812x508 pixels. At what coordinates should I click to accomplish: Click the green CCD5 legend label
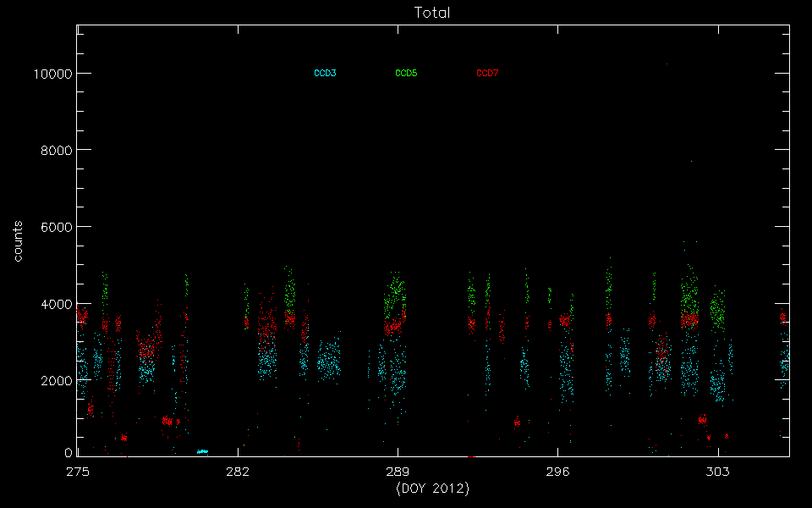click(x=406, y=74)
